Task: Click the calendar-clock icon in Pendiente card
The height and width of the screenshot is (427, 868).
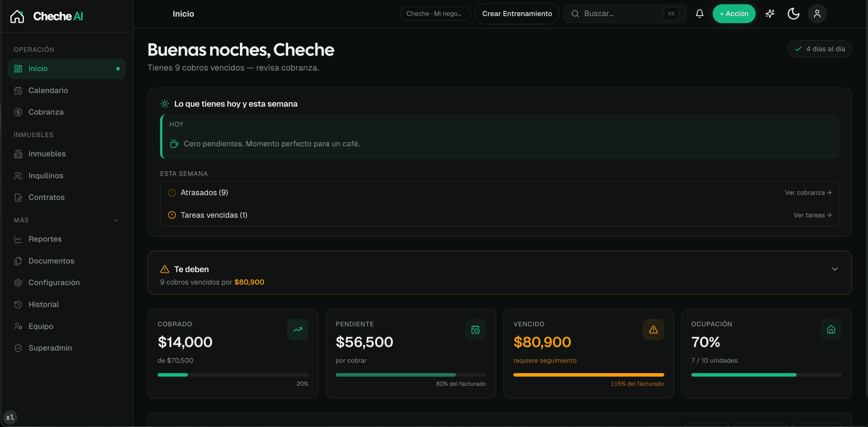Action: pos(476,330)
